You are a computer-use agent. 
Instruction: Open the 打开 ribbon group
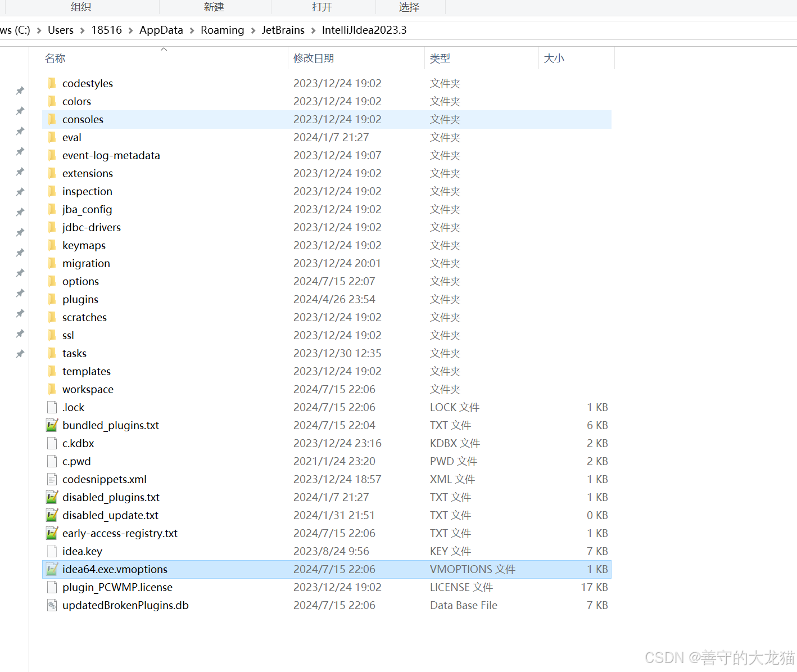(x=322, y=7)
